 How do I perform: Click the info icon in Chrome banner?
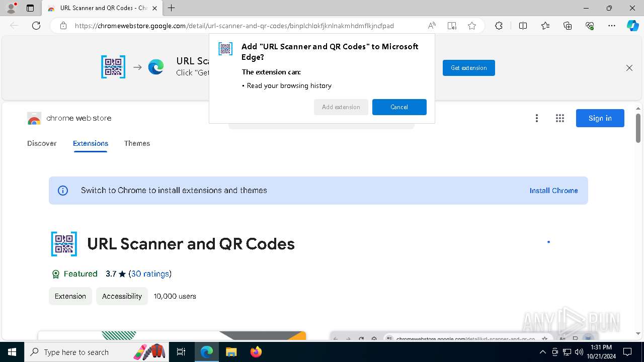click(63, 191)
